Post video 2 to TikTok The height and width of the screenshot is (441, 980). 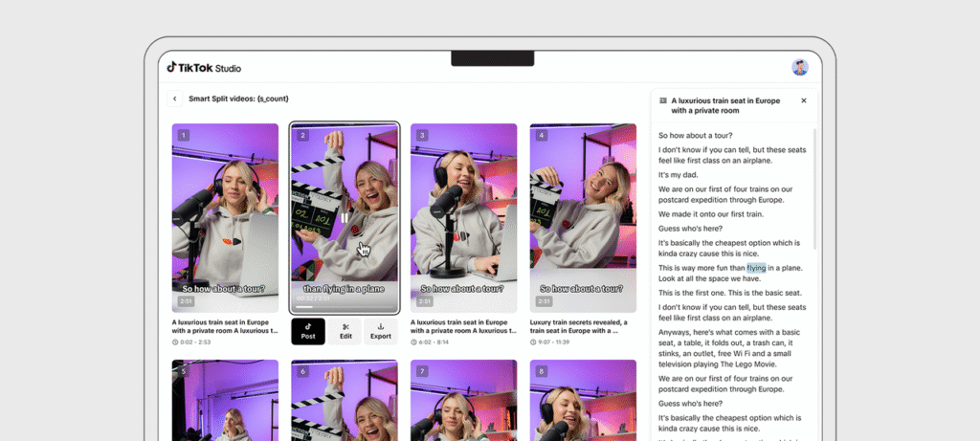pyautogui.click(x=308, y=331)
